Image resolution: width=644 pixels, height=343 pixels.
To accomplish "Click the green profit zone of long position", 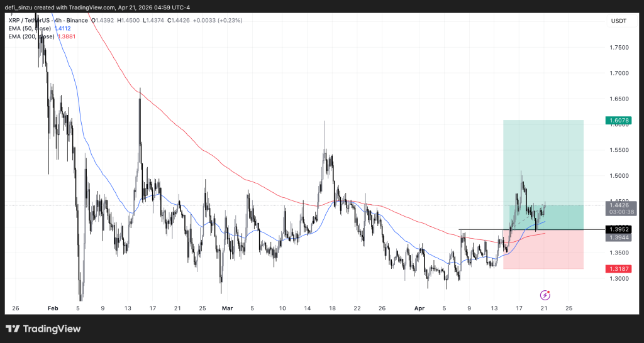I will coord(543,163).
